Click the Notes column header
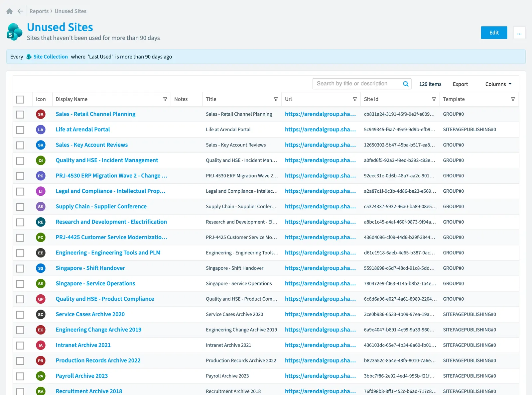The width and height of the screenshot is (532, 395). 181,99
